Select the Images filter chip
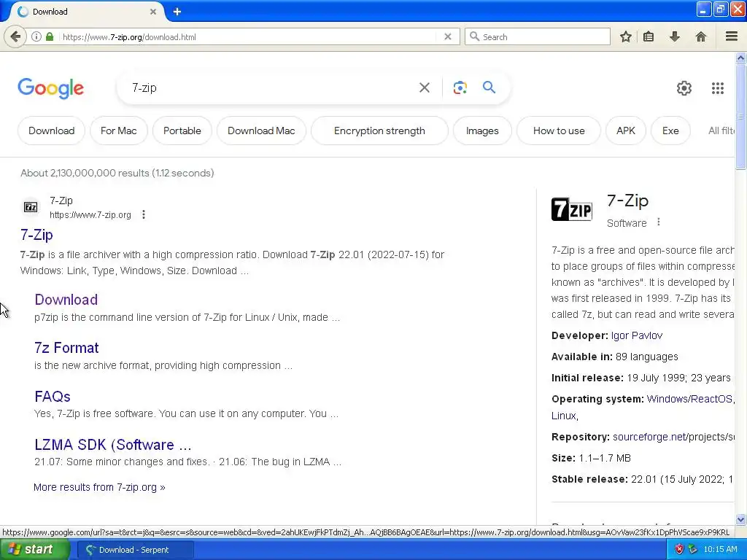747x560 pixels. pyautogui.click(x=482, y=131)
